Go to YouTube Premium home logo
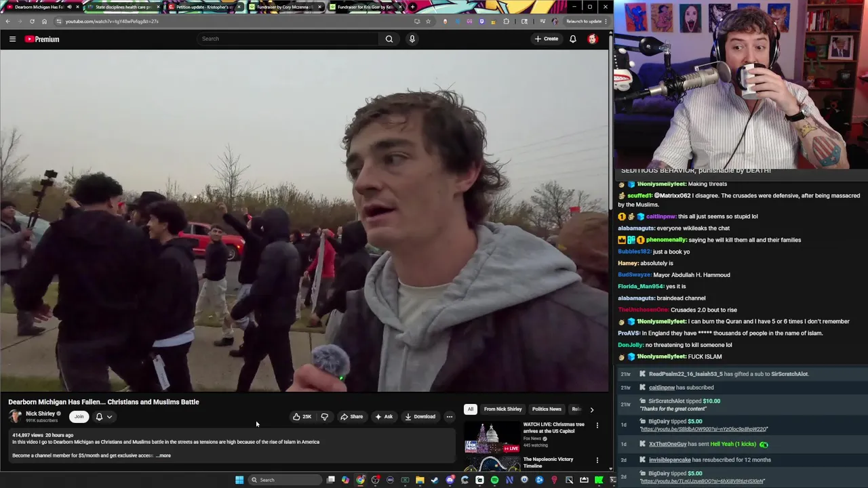This screenshot has height=488, width=868. [x=42, y=39]
